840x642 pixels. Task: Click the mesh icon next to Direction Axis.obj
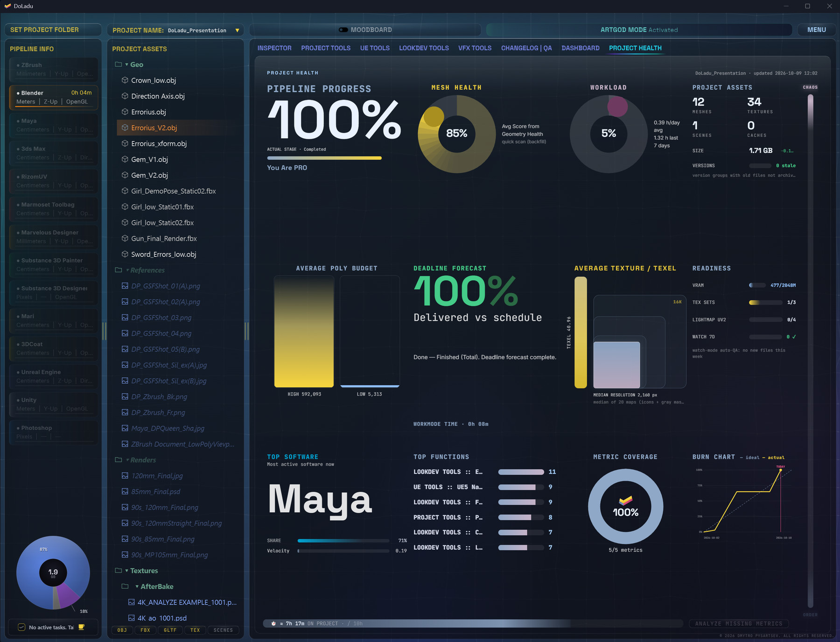[x=125, y=96]
